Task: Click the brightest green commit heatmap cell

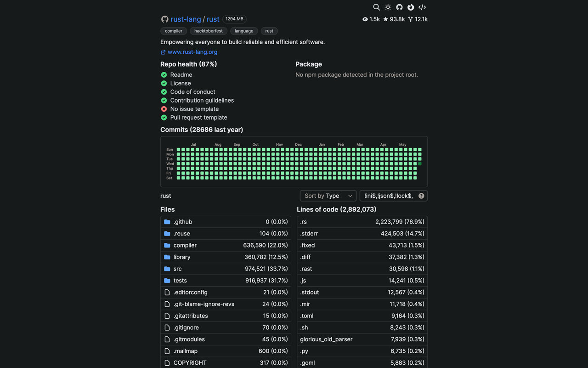Action: tap(419, 163)
